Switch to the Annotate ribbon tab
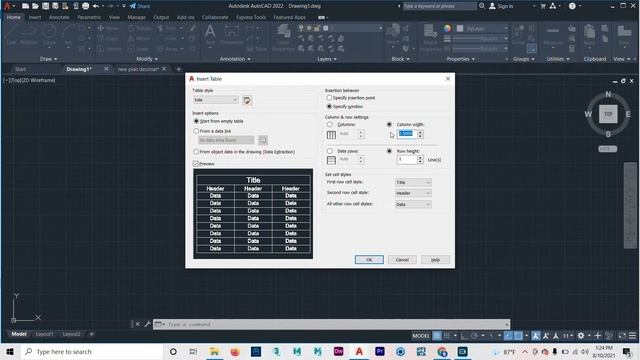Screen dimensions: 640x360 click(59, 18)
